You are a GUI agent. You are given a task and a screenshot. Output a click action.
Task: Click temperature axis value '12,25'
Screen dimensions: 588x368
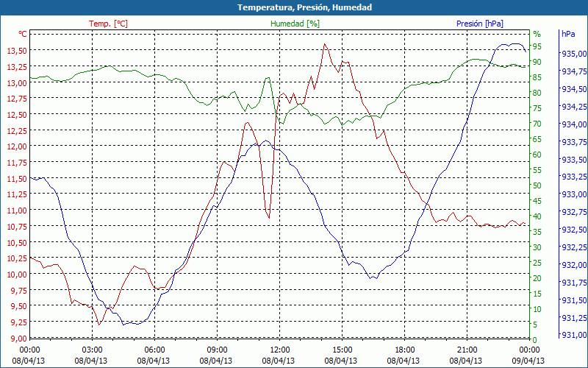point(17,131)
